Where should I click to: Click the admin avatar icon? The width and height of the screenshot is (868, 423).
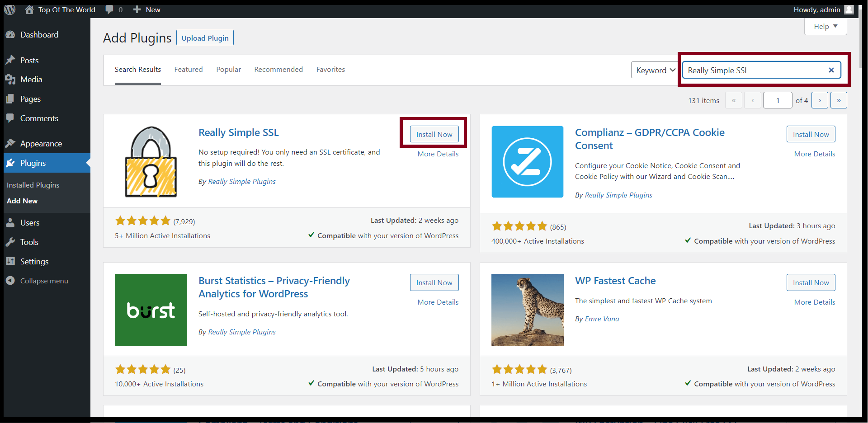(x=849, y=9)
